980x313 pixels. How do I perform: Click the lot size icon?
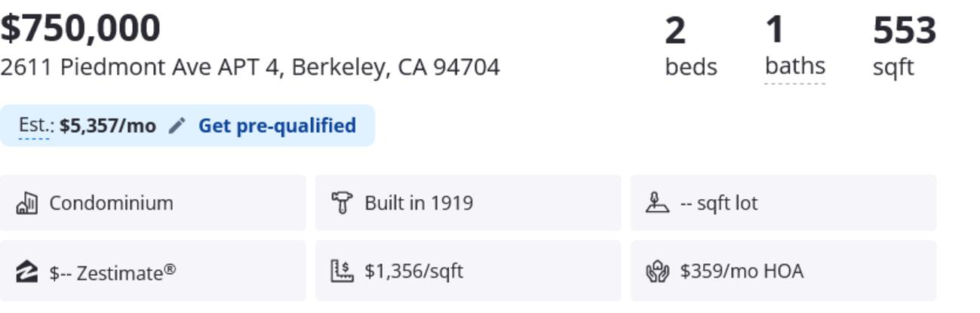pos(658,203)
